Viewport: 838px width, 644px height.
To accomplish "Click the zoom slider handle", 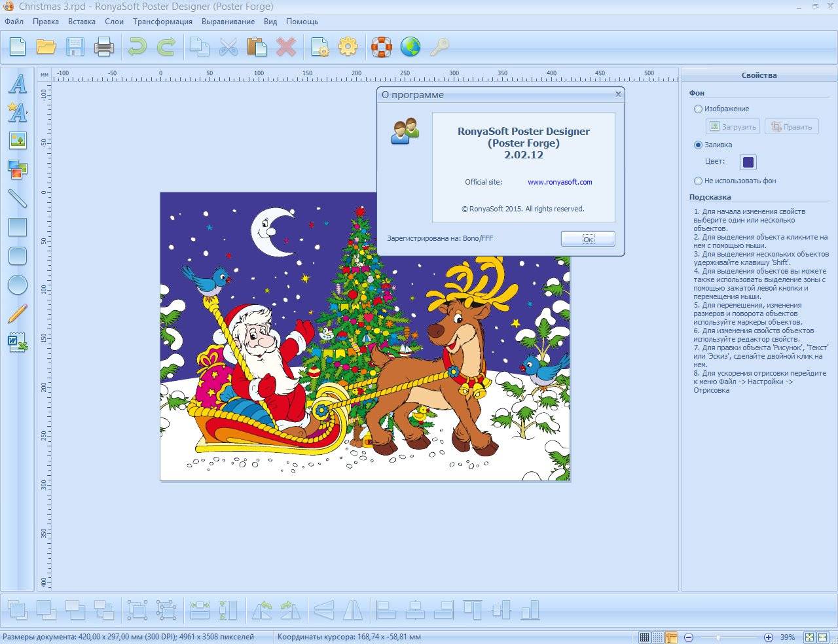I will point(718,637).
